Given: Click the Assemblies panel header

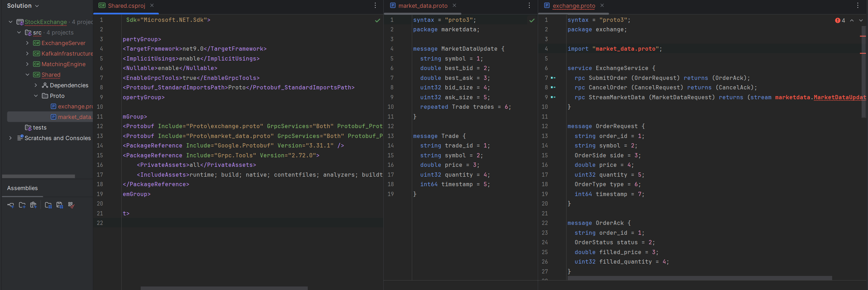Looking at the screenshot, I should point(22,188).
